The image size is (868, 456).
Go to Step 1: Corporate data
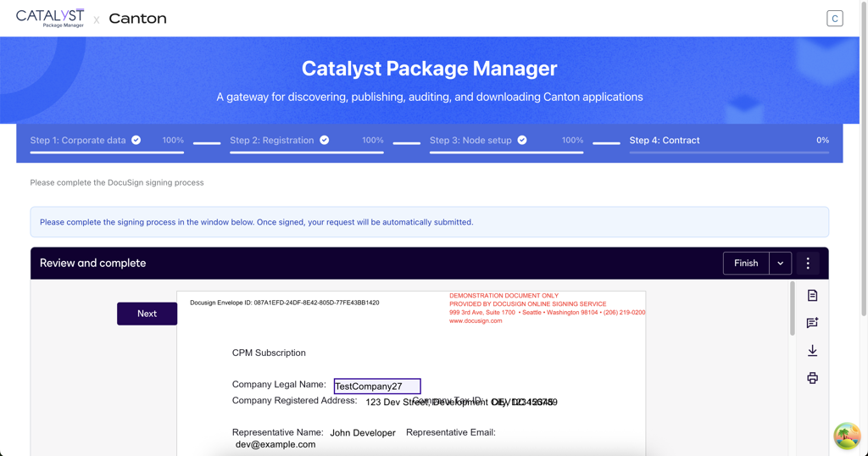78,141
